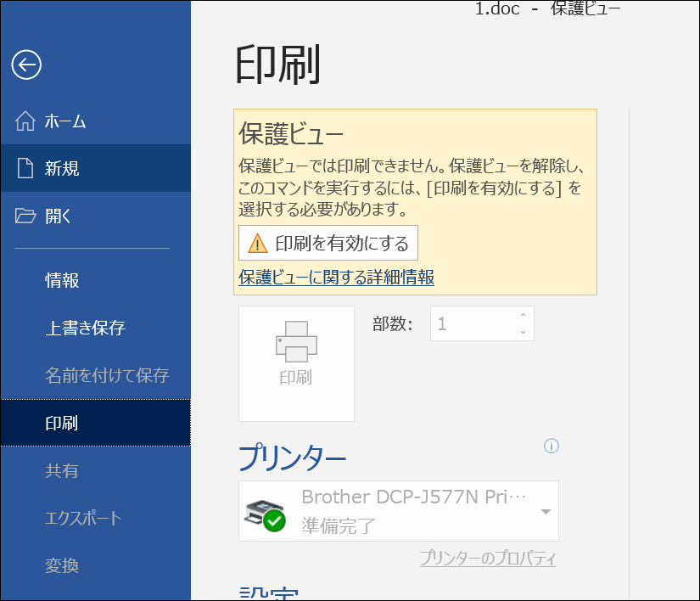Click the open folder icon
Image resolution: width=700 pixels, height=601 pixels.
25,216
